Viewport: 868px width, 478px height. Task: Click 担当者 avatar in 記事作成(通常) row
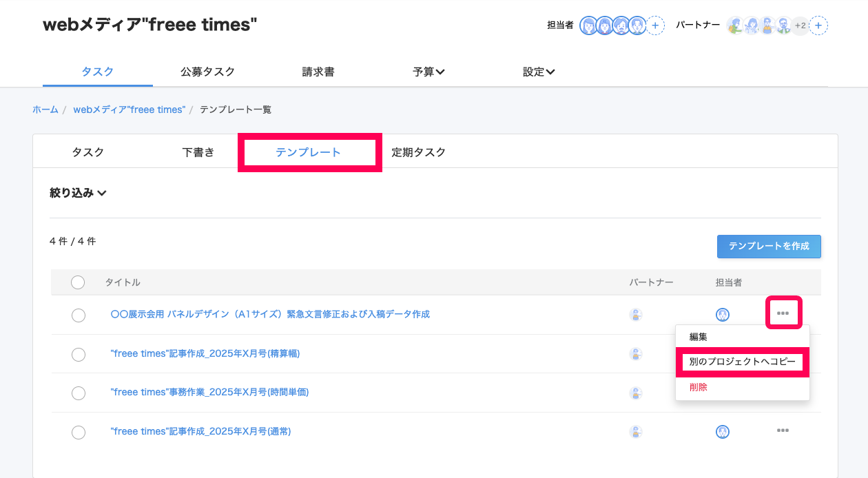(723, 432)
